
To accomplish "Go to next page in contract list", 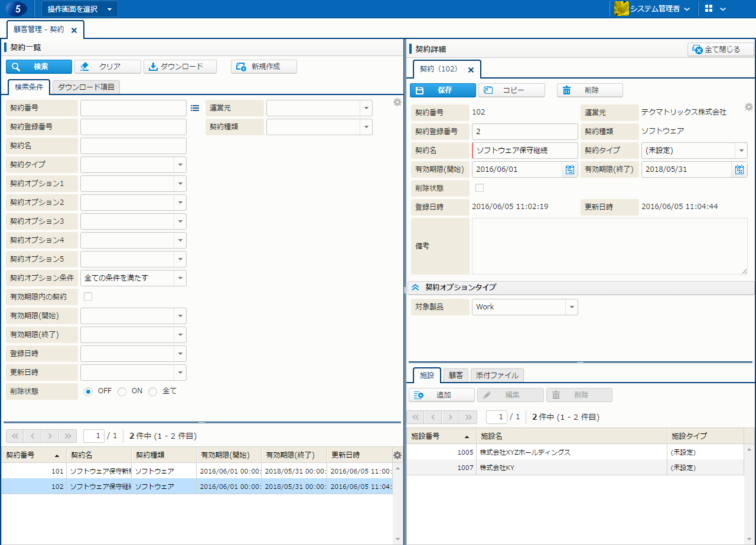I will (x=50, y=436).
